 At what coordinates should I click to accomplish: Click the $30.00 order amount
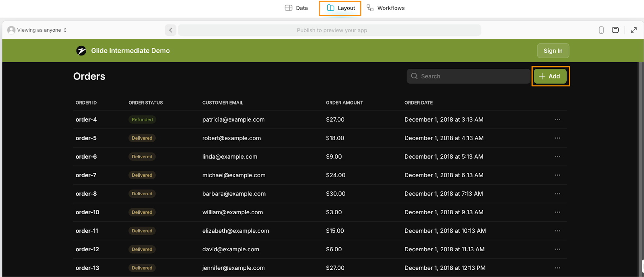(x=336, y=194)
